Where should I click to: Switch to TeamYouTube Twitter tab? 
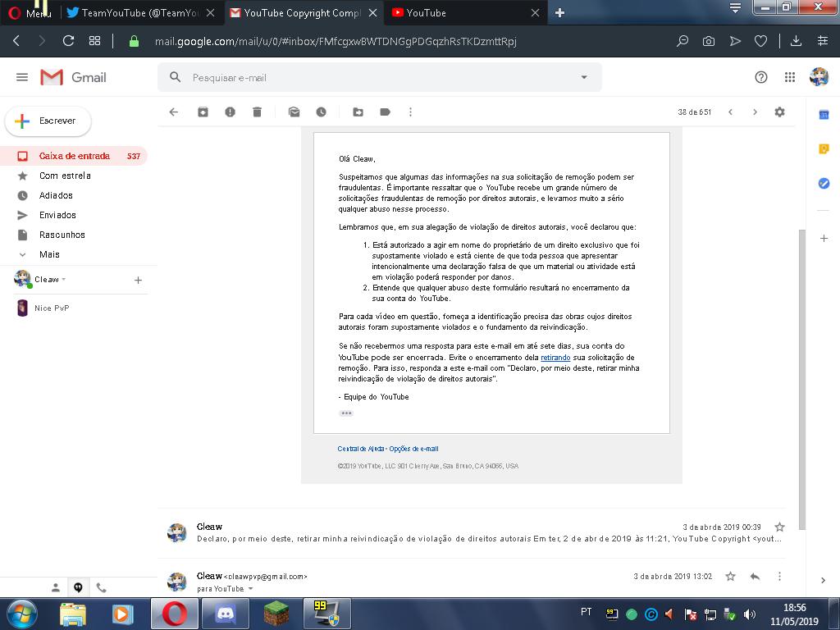point(141,13)
